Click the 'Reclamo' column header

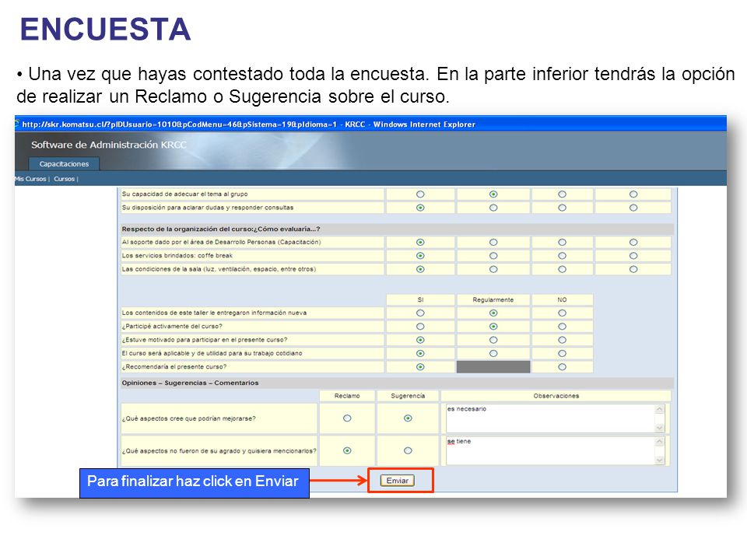[x=347, y=396]
